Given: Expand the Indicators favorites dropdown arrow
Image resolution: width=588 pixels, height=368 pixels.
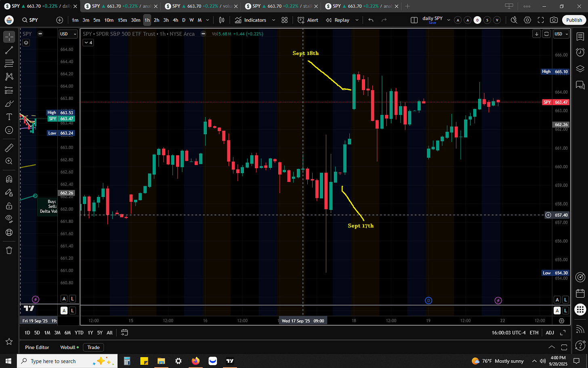Looking at the screenshot, I should tap(273, 20).
